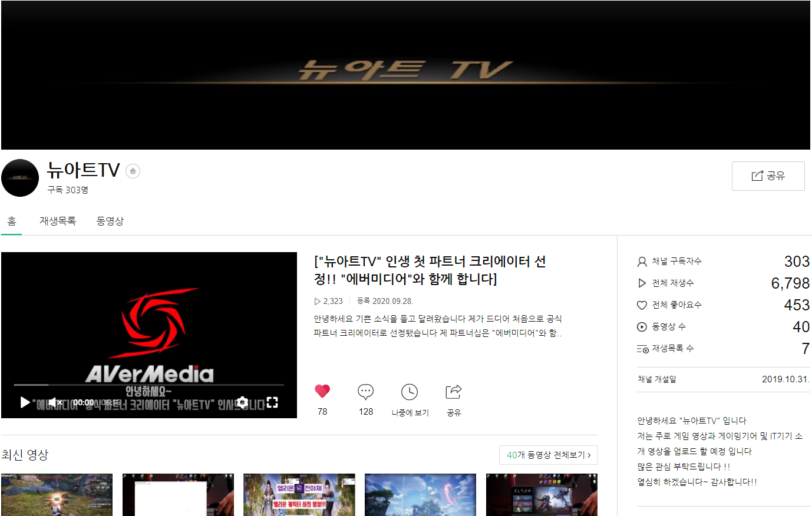
Task: Switch to the 홈 tab
Action: pos(12,221)
